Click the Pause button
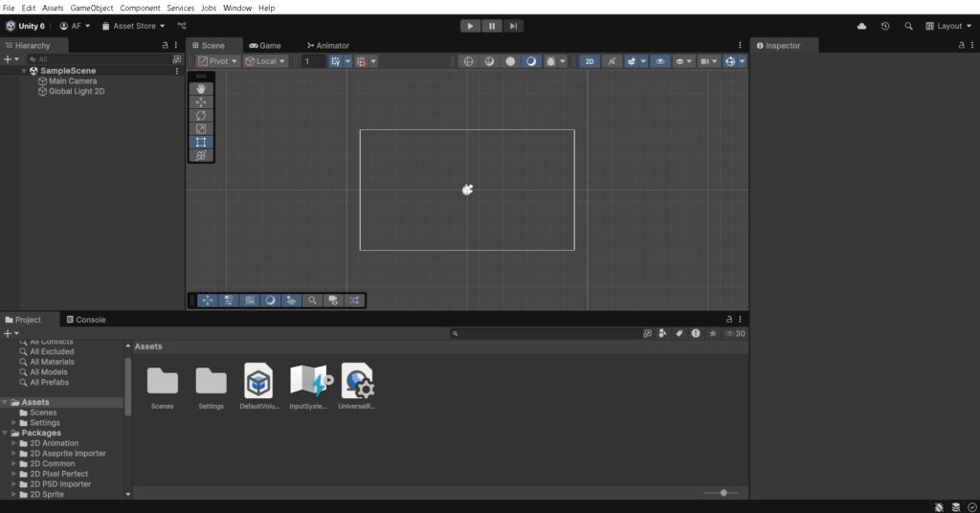The height and width of the screenshot is (513, 980). pyautogui.click(x=492, y=26)
